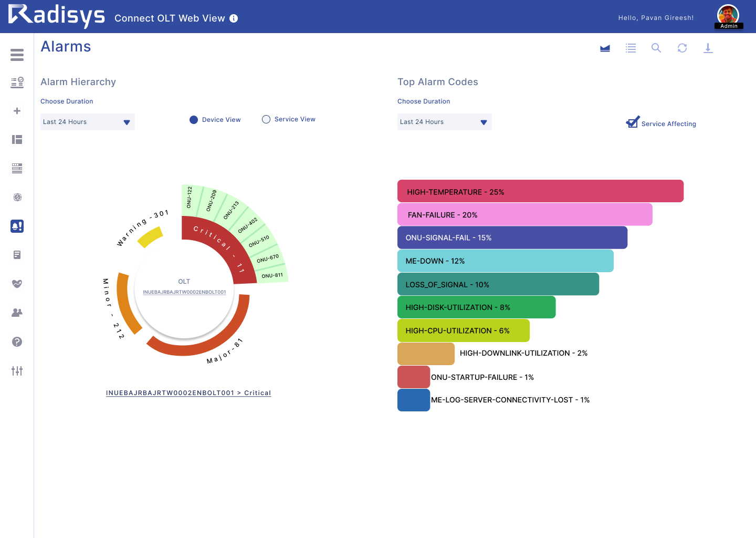Click the search magnifier icon
The height and width of the screenshot is (538, 756).
click(x=656, y=48)
